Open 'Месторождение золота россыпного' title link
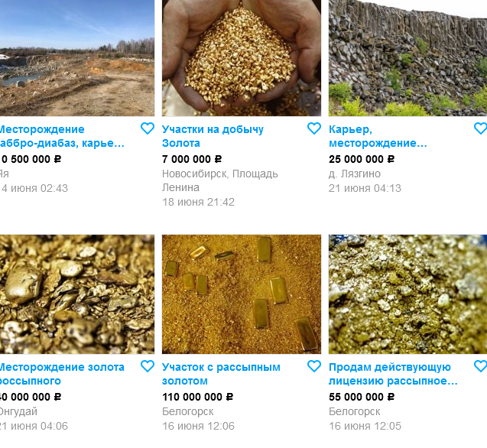Image resolution: width=487 pixels, height=448 pixels. click(62, 374)
